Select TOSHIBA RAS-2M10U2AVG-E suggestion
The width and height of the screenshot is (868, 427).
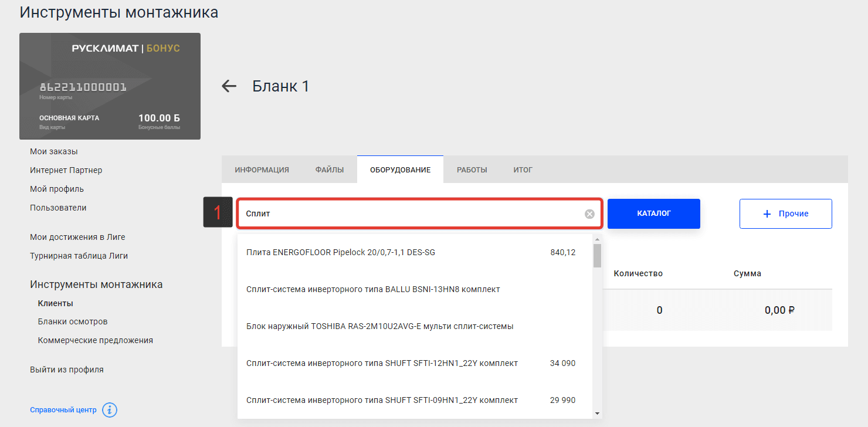tap(415, 326)
